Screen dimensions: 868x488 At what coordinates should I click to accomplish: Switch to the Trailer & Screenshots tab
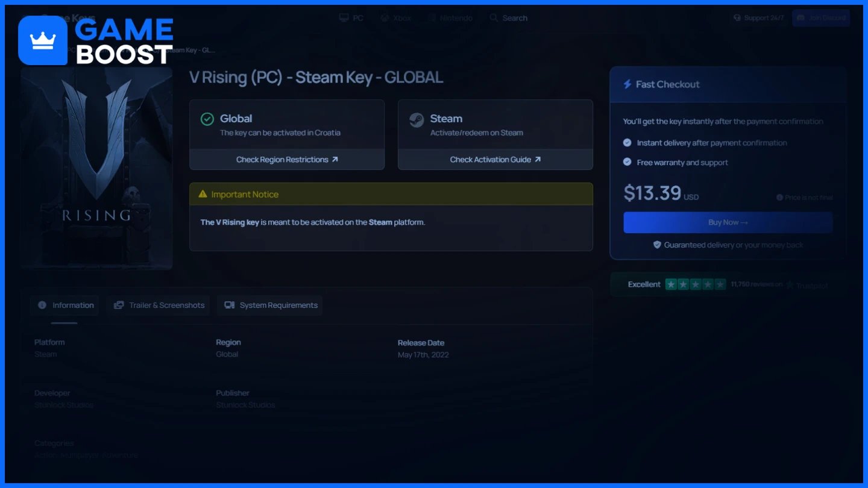point(159,305)
